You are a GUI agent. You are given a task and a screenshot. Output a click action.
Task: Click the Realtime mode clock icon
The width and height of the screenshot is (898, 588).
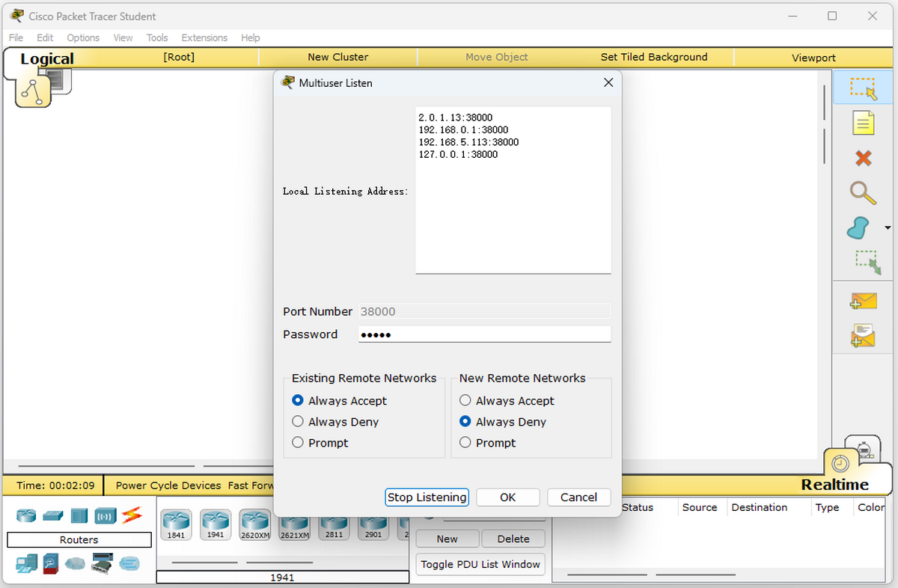point(840,463)
